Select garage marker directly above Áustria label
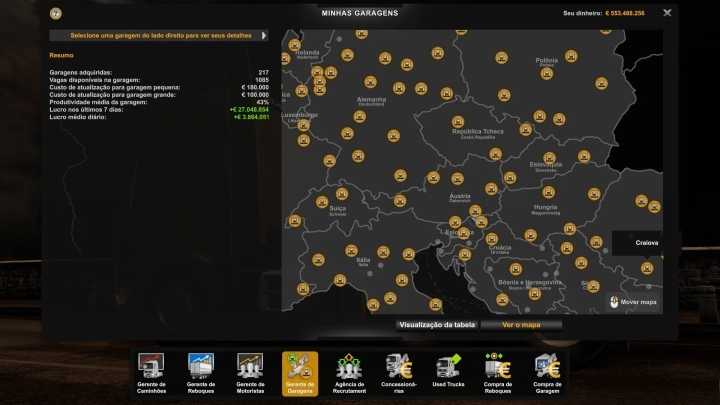This screenshot has height=405, width=720. click(457, 179)
